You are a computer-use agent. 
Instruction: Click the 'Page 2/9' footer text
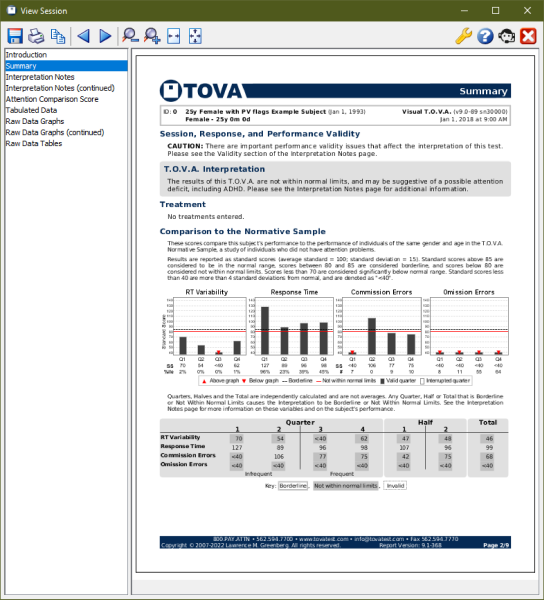(x=496, y=545)
